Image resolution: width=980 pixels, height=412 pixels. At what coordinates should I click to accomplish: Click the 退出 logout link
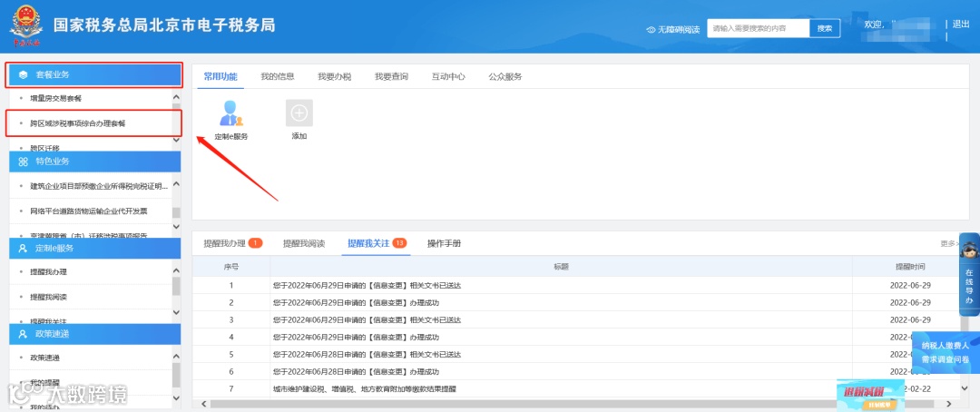pos(961,25)
